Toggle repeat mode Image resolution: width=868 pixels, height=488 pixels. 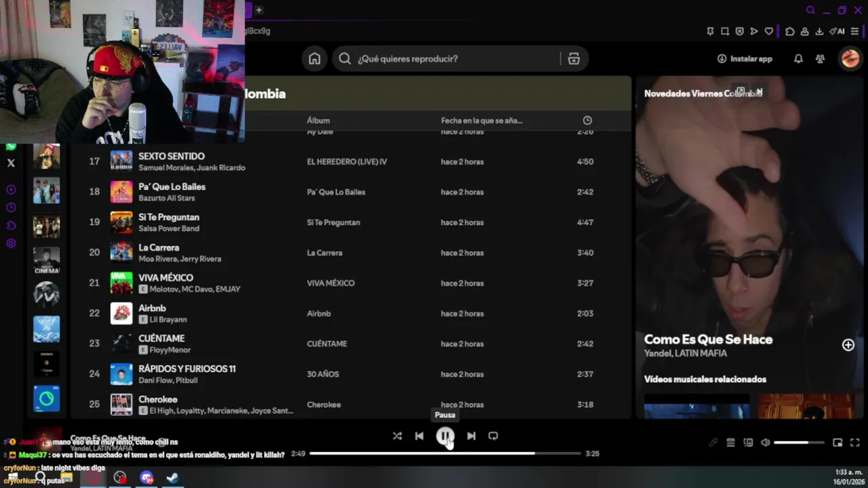[493, 436]
